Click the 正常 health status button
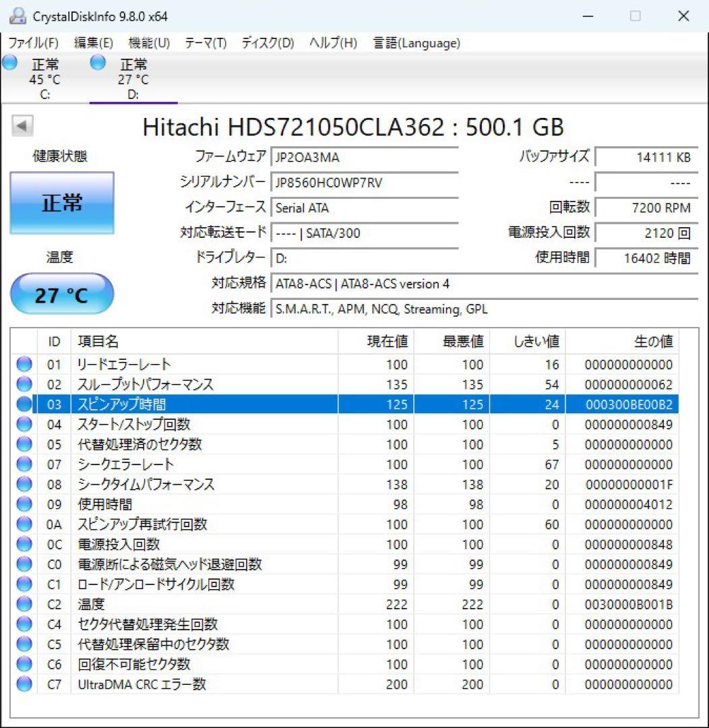Image resolution: width=709 pixels, height=728 pixels. pos(62,203)
